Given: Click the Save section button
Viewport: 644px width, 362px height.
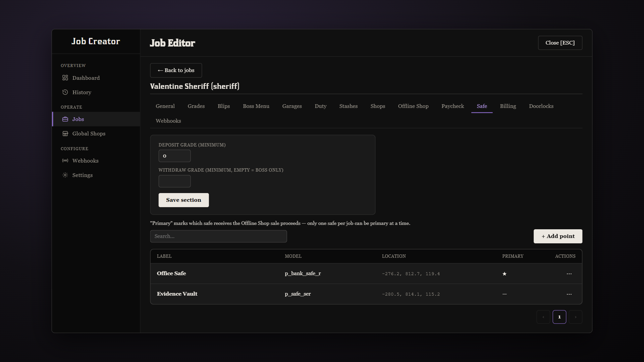Looking at the screenshot, I should [x=183, y=200].
